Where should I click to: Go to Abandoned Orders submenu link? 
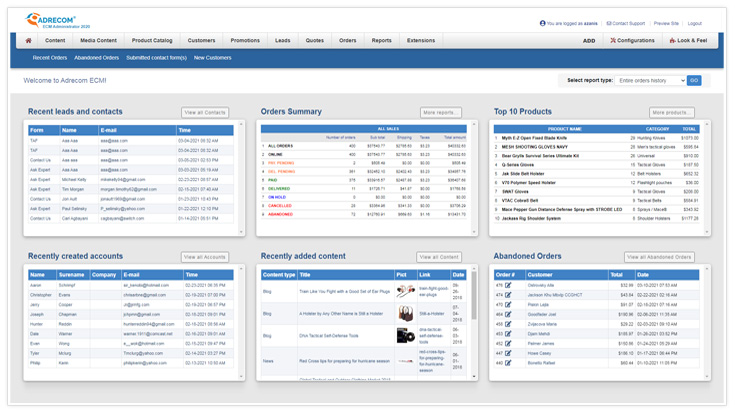point(97,58)
